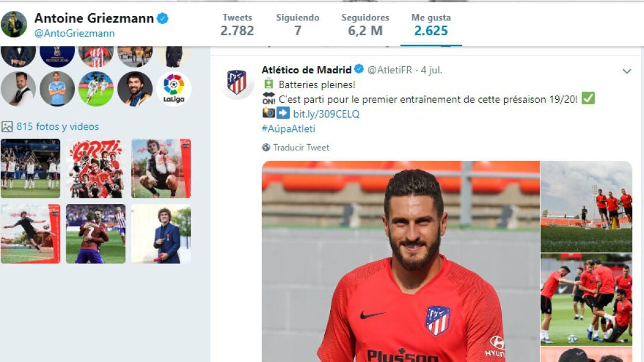
Task: Click Traducir Tweet link
Action: 301,148
